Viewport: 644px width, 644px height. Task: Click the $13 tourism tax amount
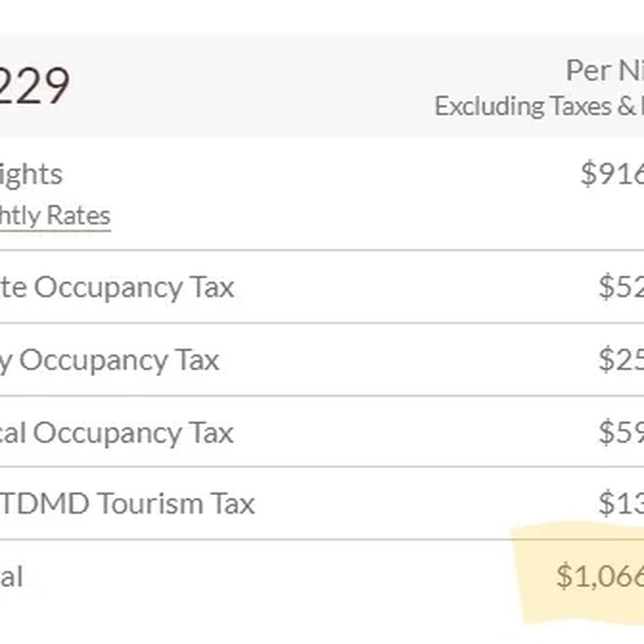pyautogui.click(x=621, y=503)
